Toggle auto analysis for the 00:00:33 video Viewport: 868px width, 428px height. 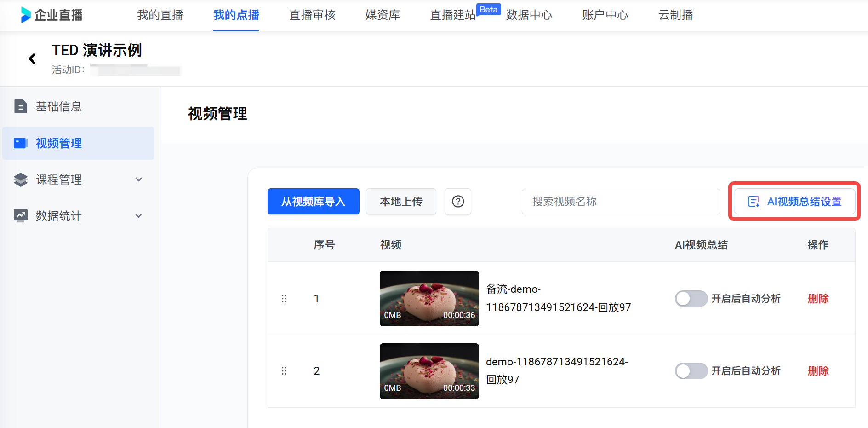(x=691, y=371)
